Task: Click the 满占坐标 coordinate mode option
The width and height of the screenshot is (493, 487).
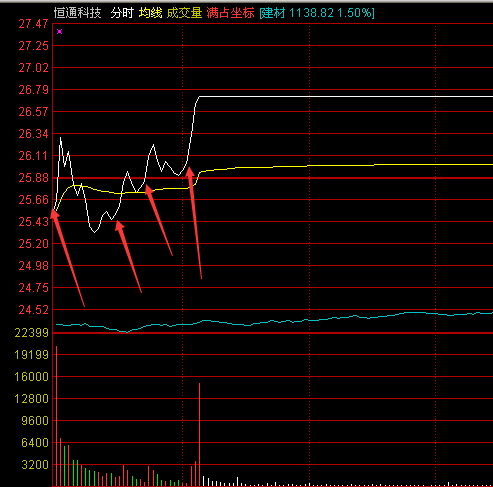Action: [x=230, y=13]
